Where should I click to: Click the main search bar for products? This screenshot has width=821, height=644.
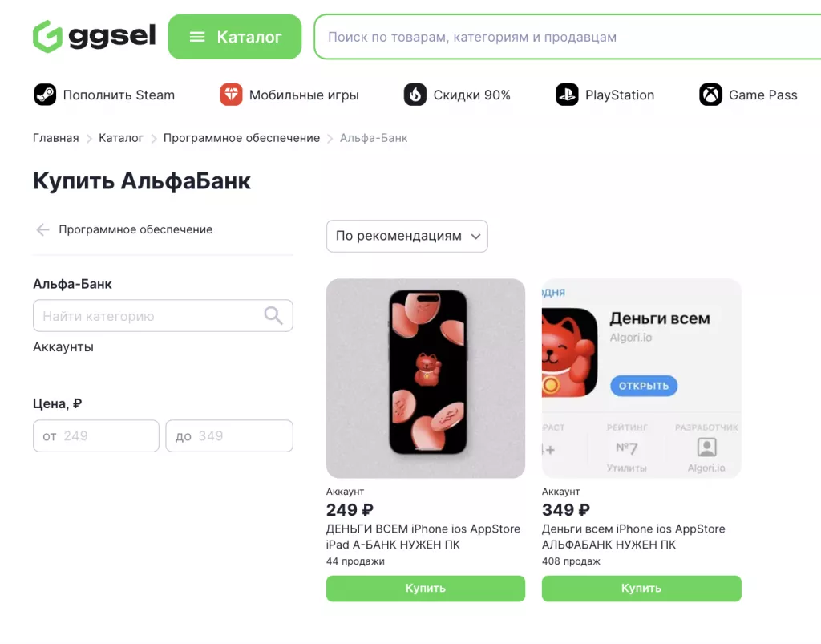561,36
